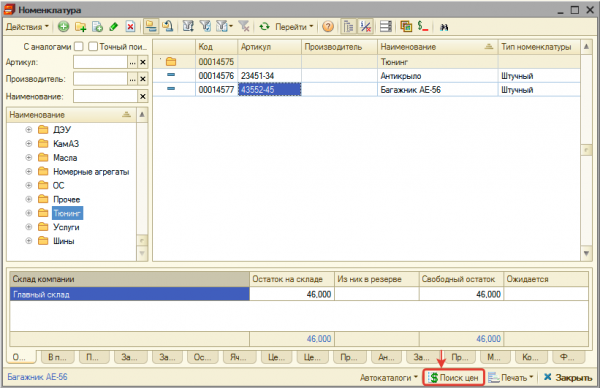
Task: Click the set filter and sort icon
Action: coord(188,26)
